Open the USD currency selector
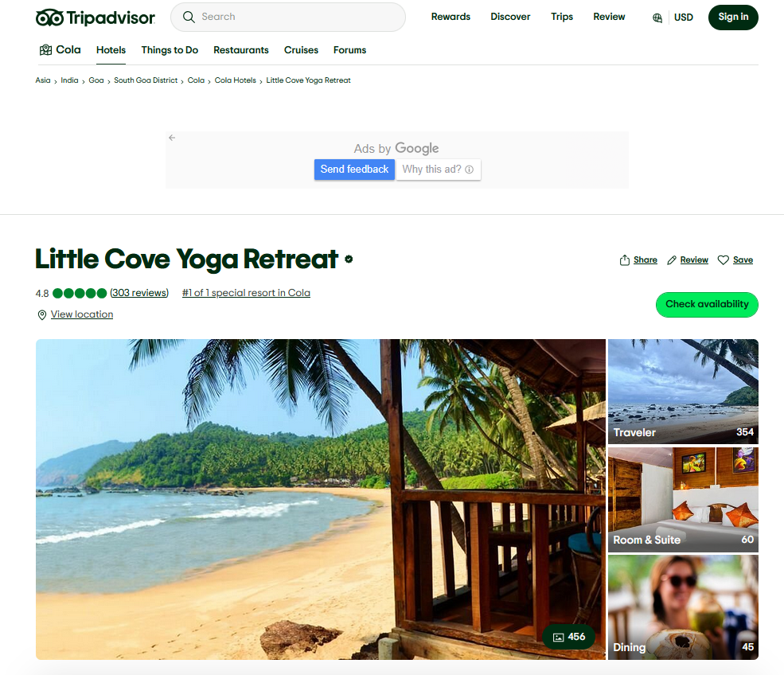This screenshot has height=675, width=784. (x=684, y=18)
